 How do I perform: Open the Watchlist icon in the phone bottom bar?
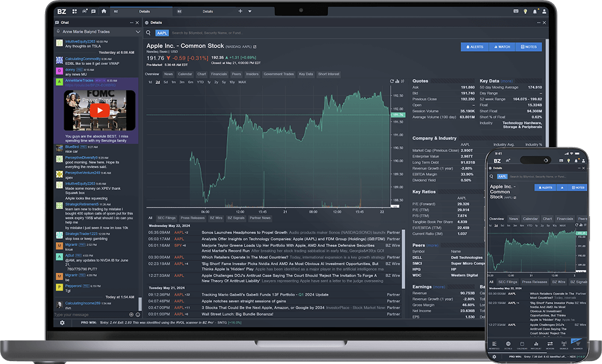(x=536, y=344)
